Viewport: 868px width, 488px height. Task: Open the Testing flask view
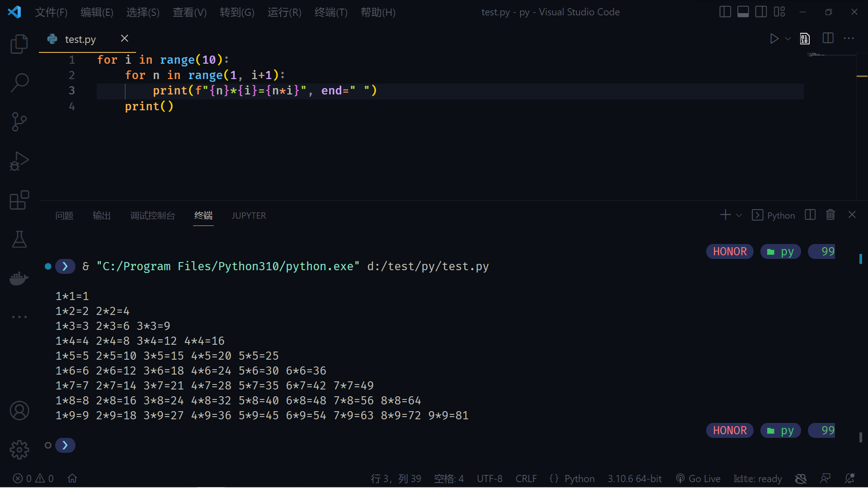point(19,239)
